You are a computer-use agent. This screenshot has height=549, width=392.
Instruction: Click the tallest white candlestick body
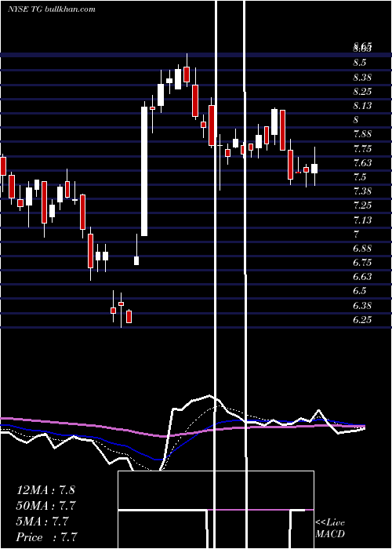144,171
